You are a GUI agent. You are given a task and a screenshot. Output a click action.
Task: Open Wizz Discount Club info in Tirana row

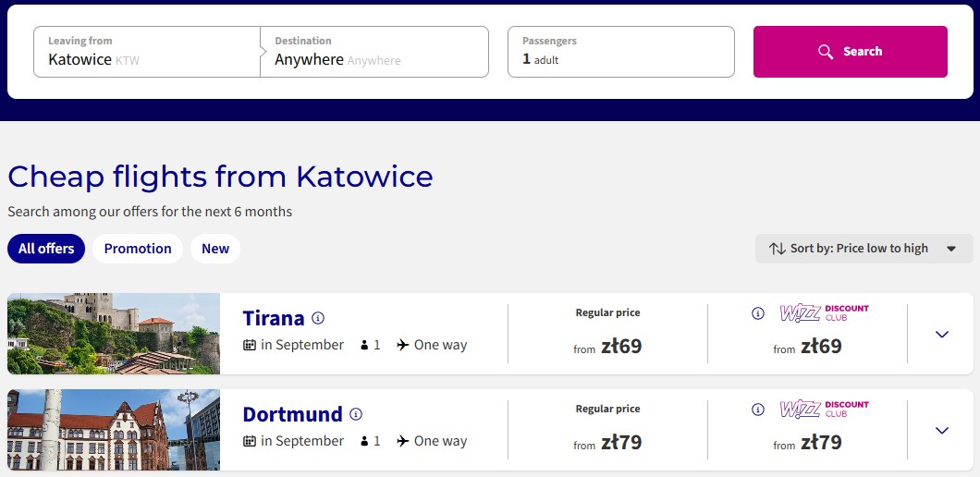click(x=757, y=313)
